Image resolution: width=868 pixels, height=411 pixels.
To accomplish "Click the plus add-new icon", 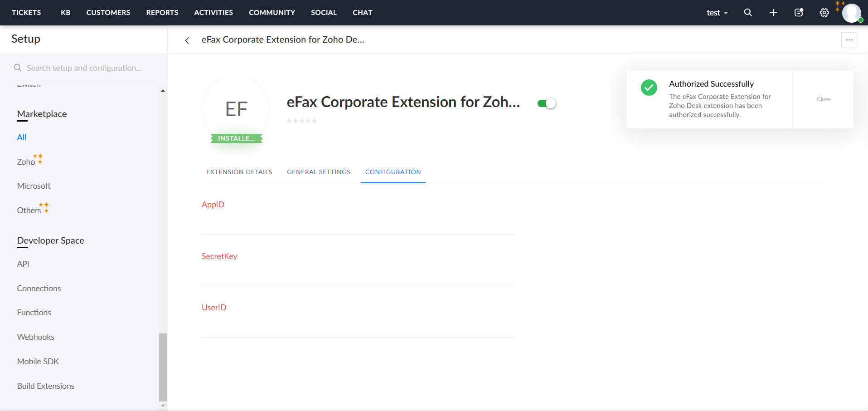I will tap(773, 13).
